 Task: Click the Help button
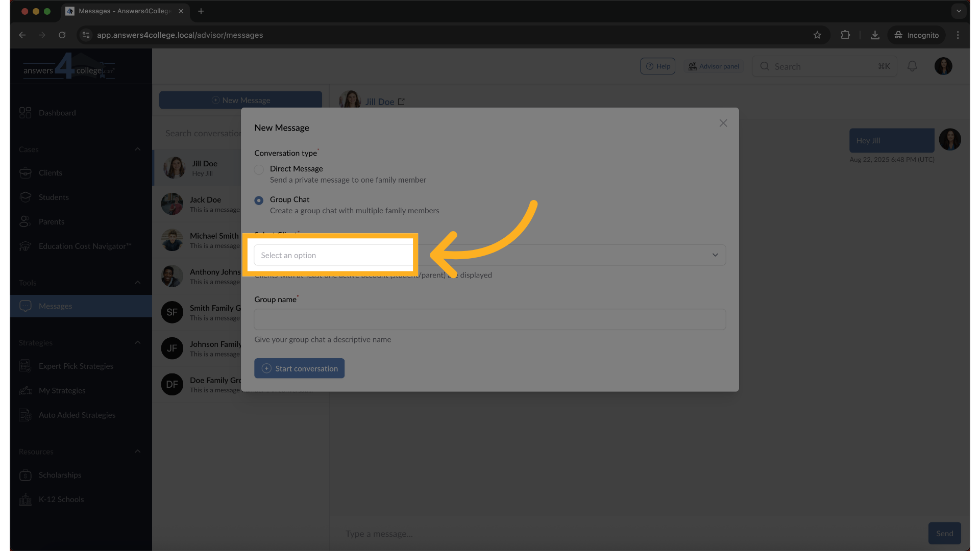pyautogui.click(x=657, y=66)
